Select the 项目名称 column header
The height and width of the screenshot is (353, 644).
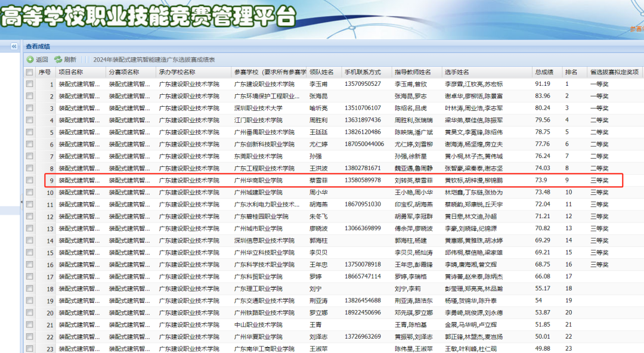[70, 72]
